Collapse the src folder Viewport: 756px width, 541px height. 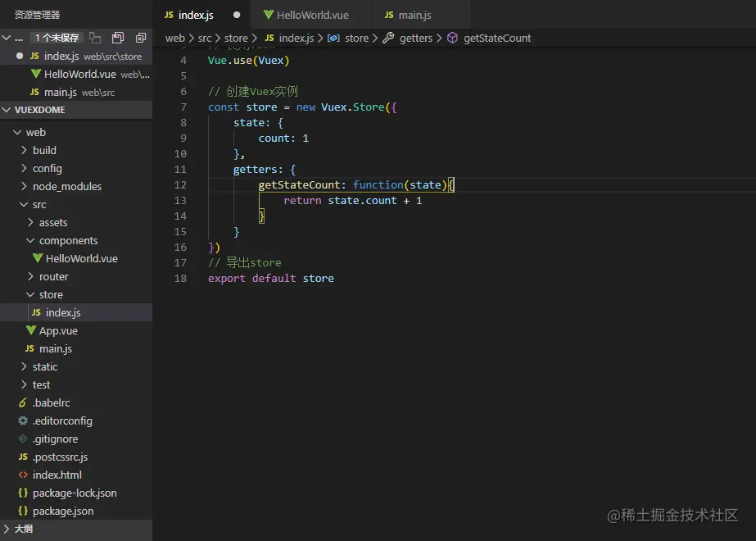pos(24,204)
